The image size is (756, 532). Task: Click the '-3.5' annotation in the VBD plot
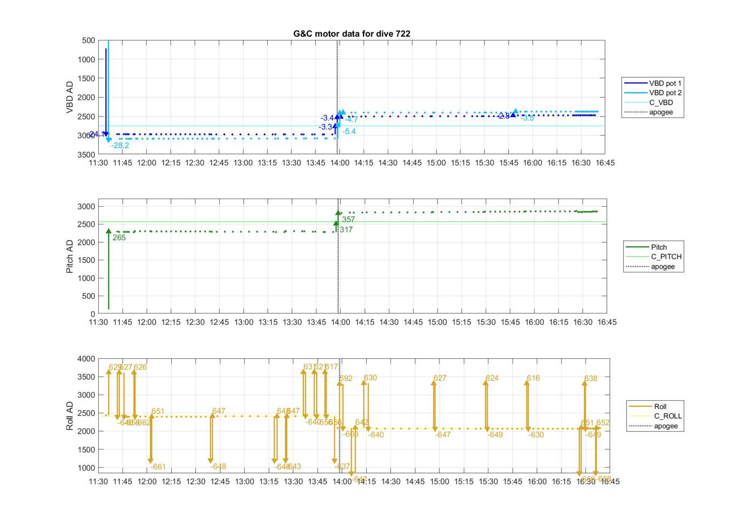click(527, 118)
